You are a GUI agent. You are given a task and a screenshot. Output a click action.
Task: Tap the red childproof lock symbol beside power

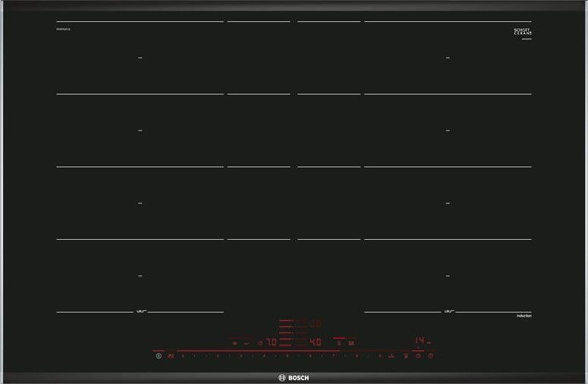pos(171,355)
